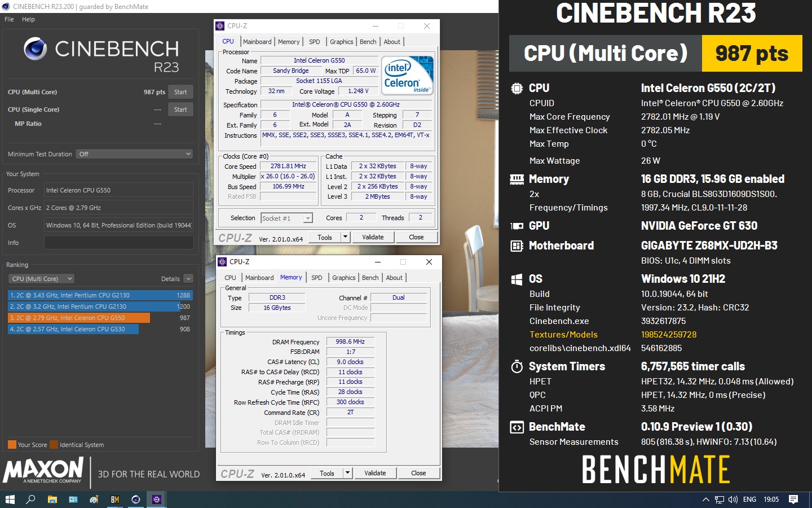
Task: Open BenchMate BM icon in taskbar
Action: (115, 500)
